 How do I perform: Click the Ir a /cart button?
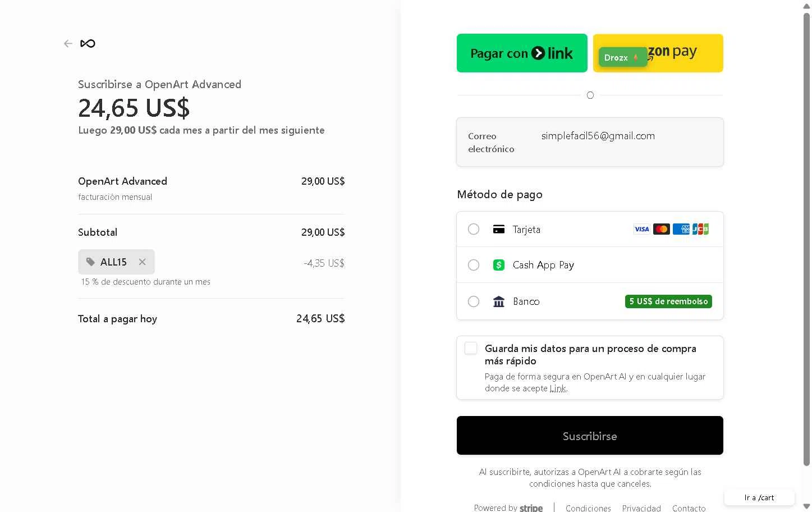click(759, 497)
